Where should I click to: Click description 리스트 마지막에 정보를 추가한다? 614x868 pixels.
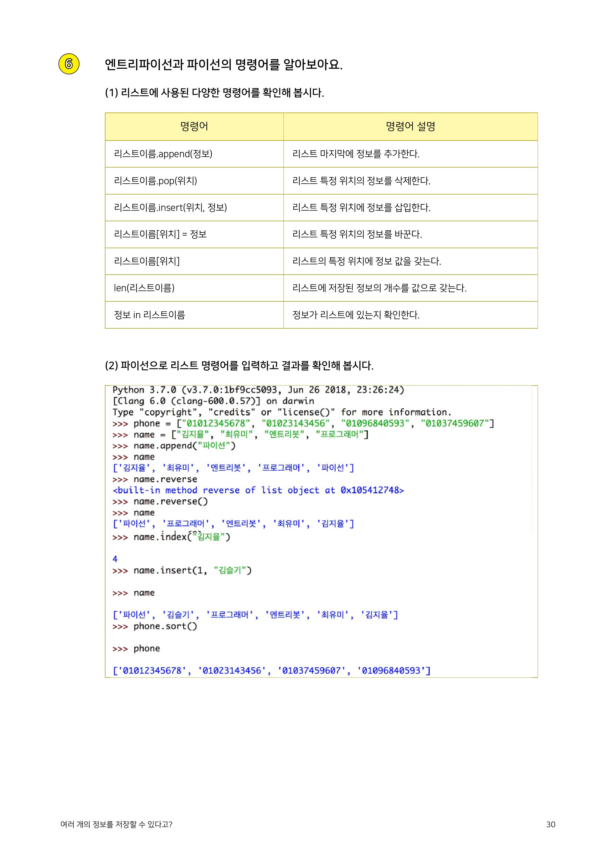[356, 154]
